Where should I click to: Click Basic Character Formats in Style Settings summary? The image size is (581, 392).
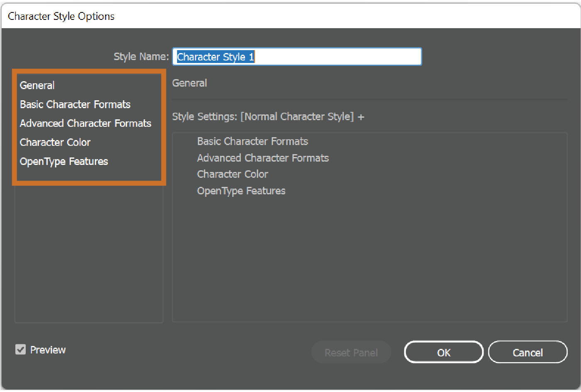click(253, 141)
